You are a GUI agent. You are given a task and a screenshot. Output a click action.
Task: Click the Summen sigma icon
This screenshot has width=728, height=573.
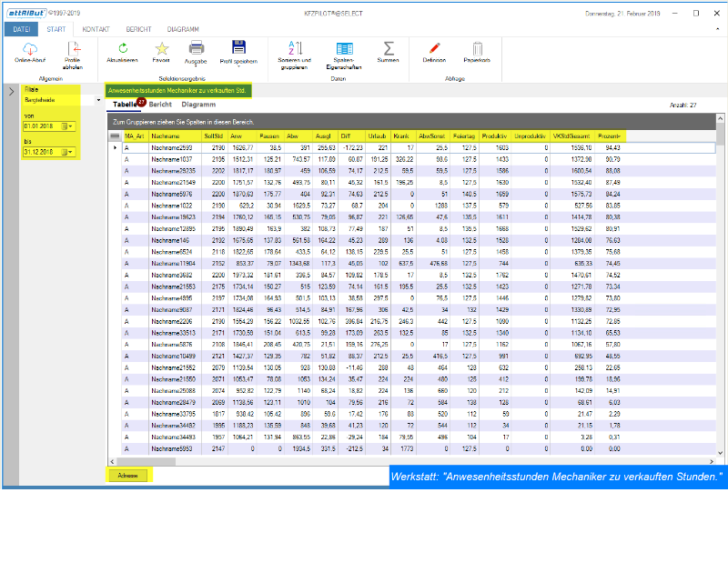389,49
